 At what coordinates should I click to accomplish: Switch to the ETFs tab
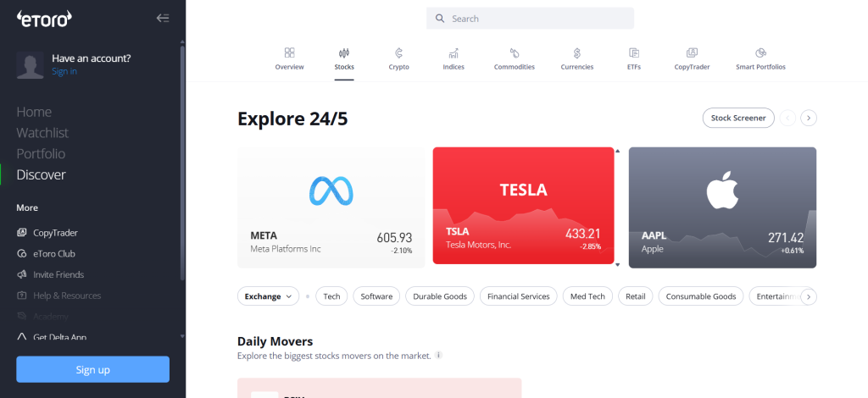(634, 59)
